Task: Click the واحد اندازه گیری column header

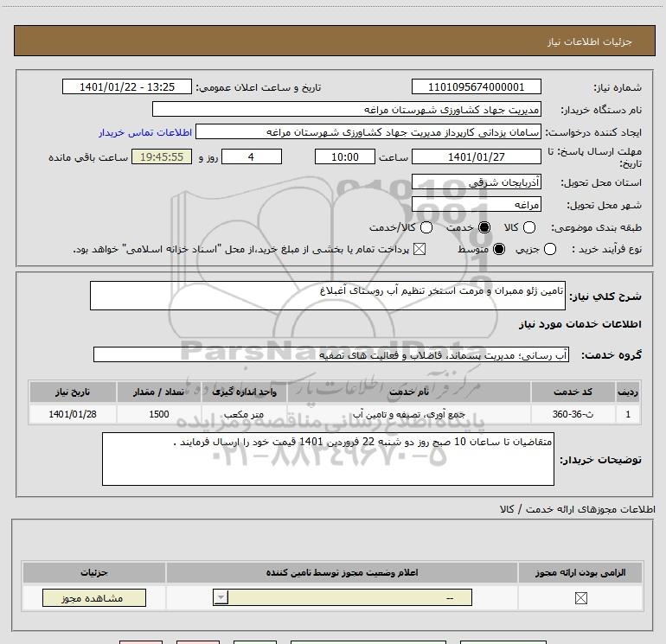Action: 244,392
